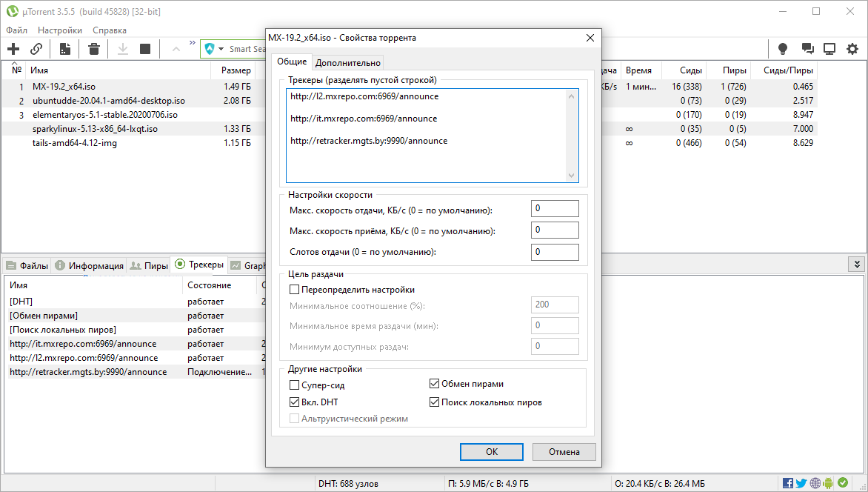The width and height of the screenshot is (868, 492).
Task: Click the Move Up Queue arrow icon
Action: point(176,50)
